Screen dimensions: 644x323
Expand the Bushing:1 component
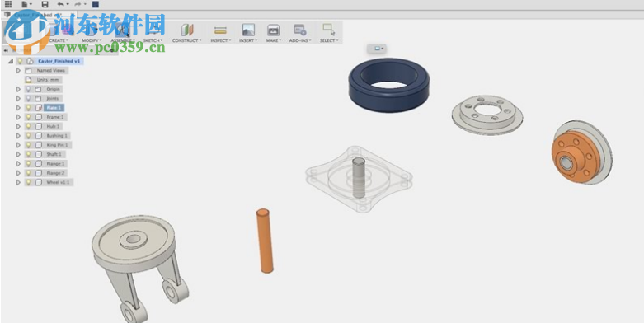coord(18,135)
